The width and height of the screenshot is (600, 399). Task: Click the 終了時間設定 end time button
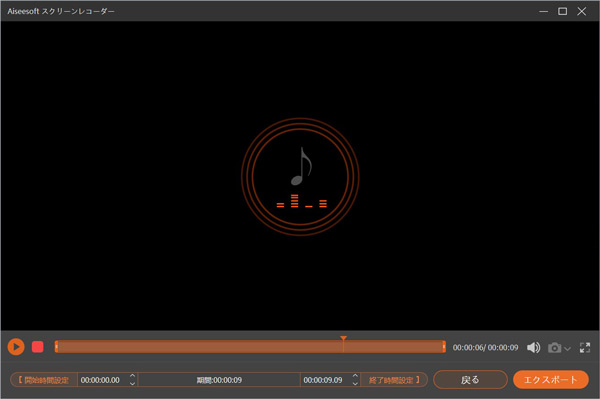[x=394, y=380]
